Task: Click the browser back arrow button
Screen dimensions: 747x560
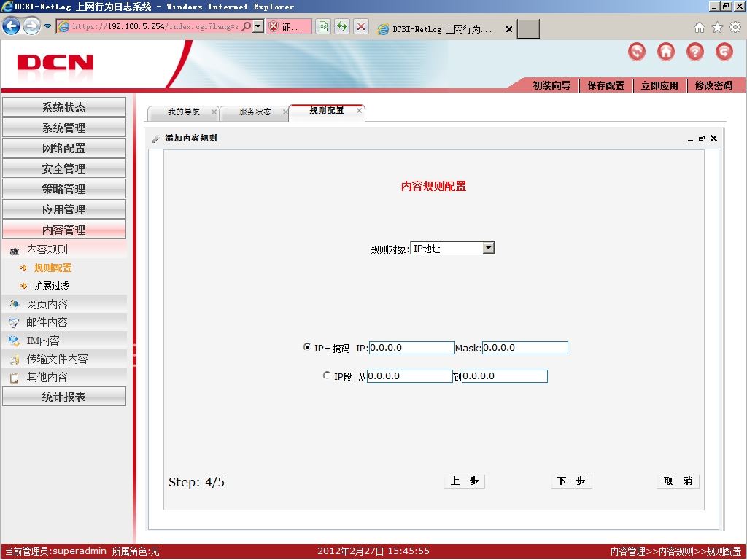Action: tap(12, 26)
